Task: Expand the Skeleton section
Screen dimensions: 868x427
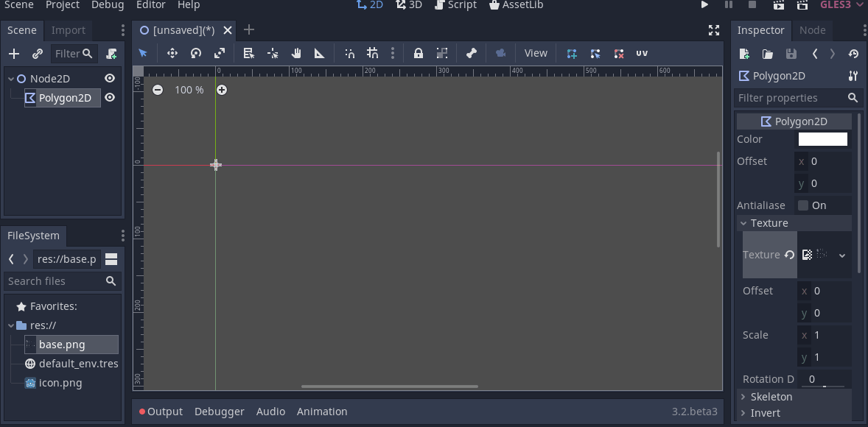Action: [x=794, y=397]
